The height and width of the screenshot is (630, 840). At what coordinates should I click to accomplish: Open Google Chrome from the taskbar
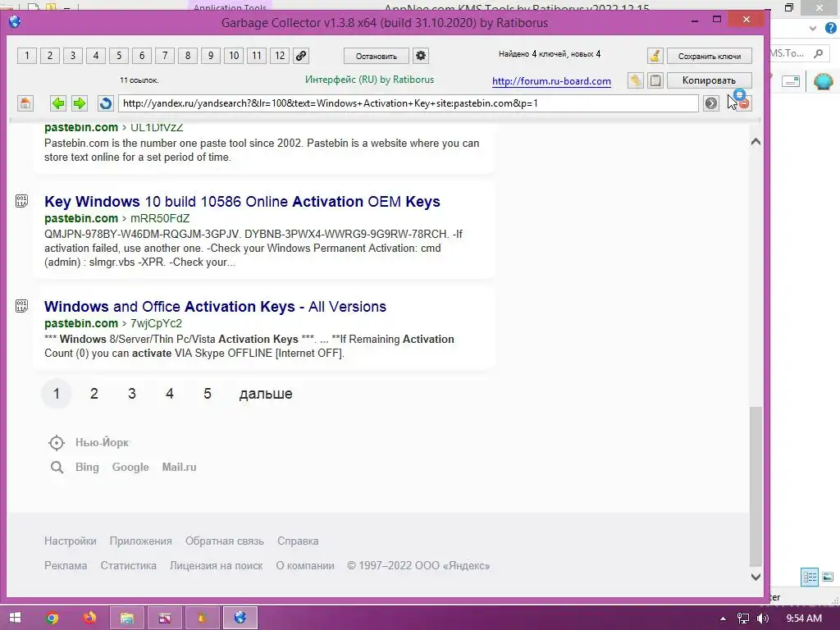pos(52,619)
